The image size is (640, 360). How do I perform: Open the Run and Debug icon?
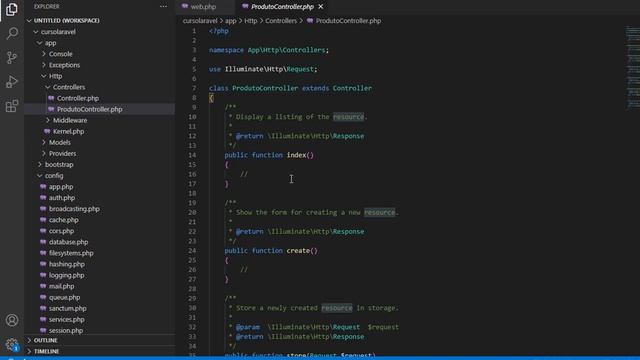pos(12,82)
